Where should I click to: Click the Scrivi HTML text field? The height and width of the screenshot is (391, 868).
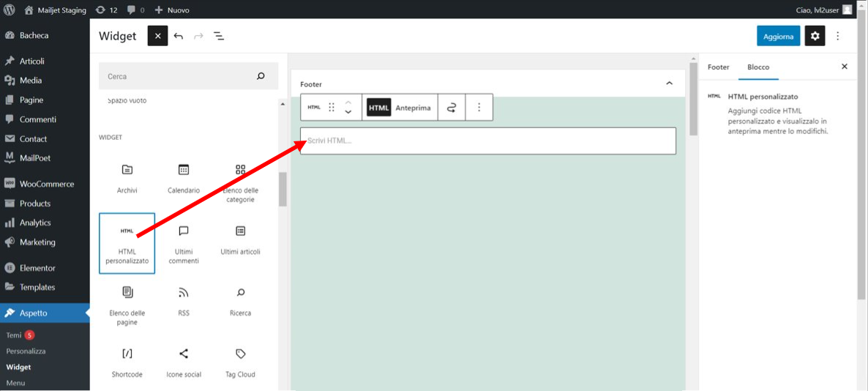pyautogui.click(x=487, y=141)
